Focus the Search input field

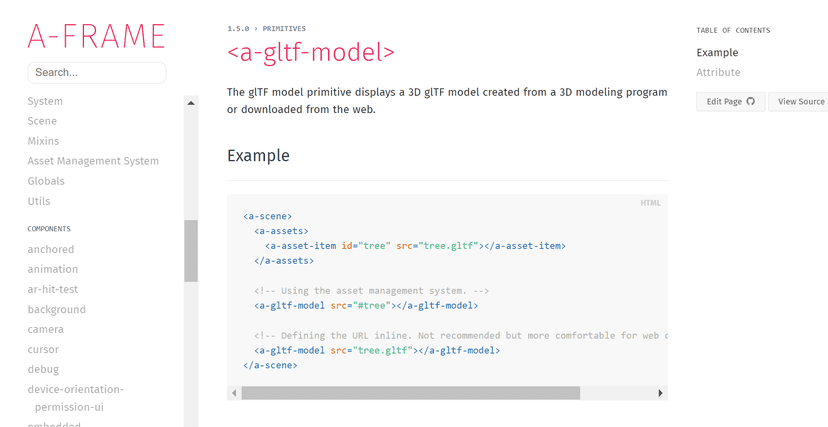97,73
